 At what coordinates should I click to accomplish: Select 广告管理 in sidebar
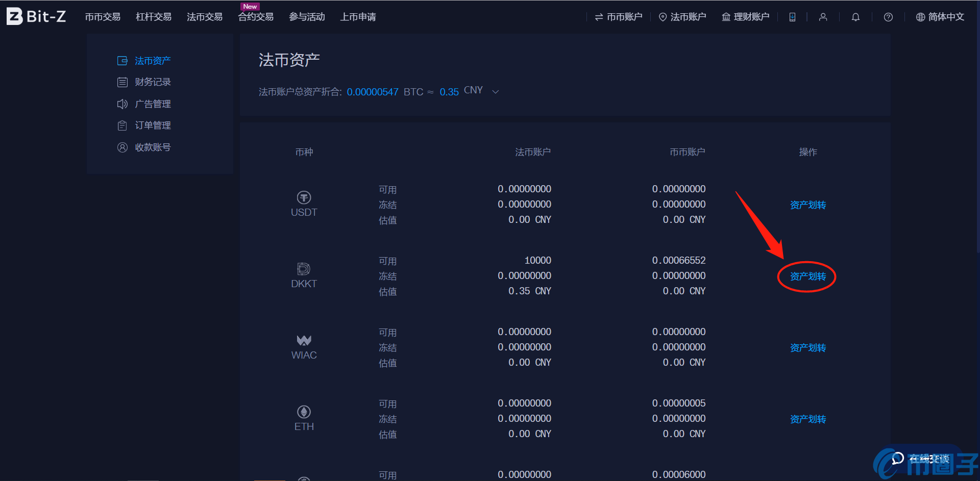(x=153, y=104)
